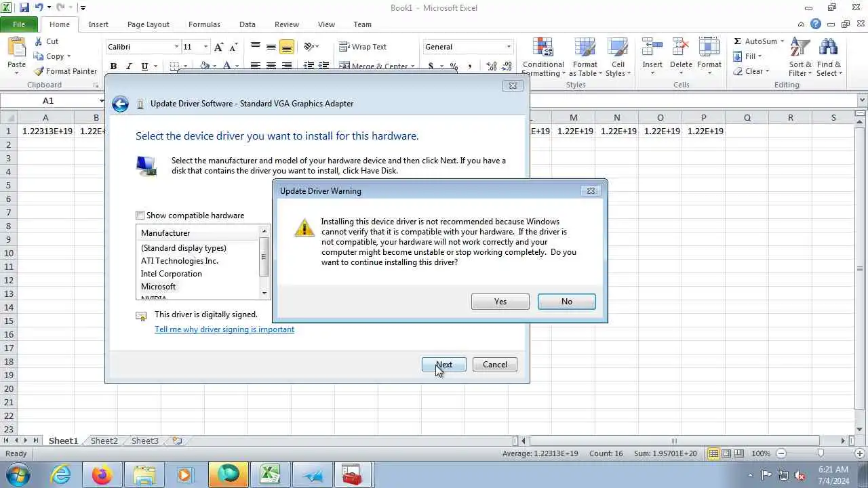Image resolution: width=868 pixels, height=488 pixels.
Task: Click Next in Update Driver Software window
Action: 443,365
